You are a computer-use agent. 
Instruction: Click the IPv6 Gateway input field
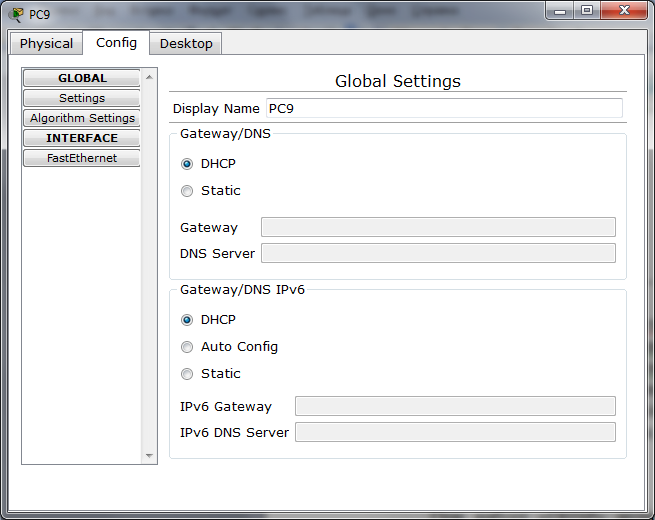(x=455, y=406)
